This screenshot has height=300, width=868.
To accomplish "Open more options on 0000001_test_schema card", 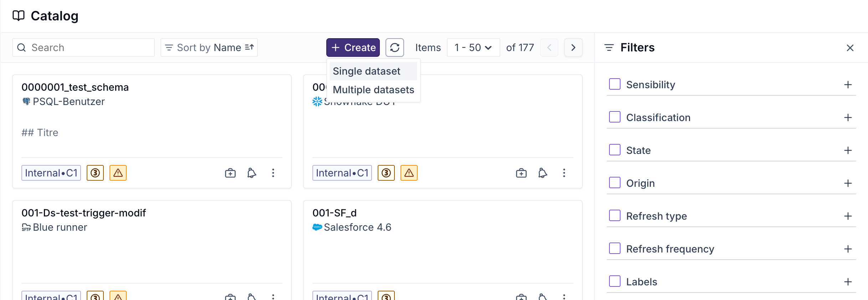I will pos(273,173).
